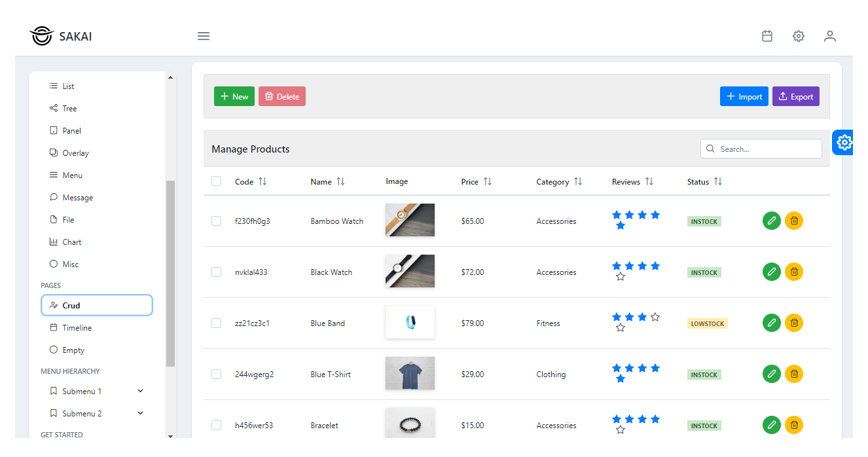The image size is (868, 457).
Task: Select the Blue Band row checkbox
Action: 217,323
